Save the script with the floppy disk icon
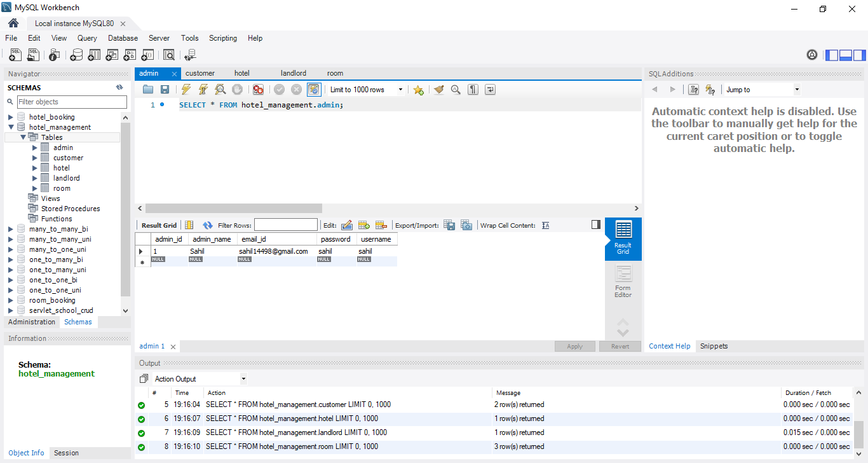868x463 pixels. 165,90
